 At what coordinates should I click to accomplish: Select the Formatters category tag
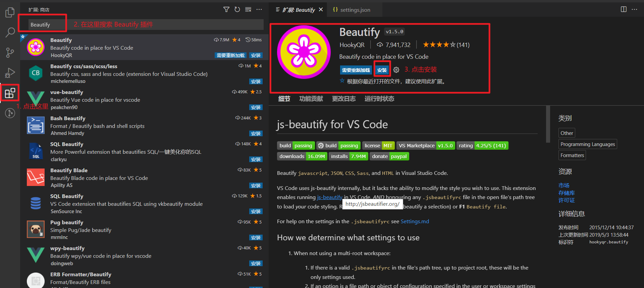[x=572, y=155]
